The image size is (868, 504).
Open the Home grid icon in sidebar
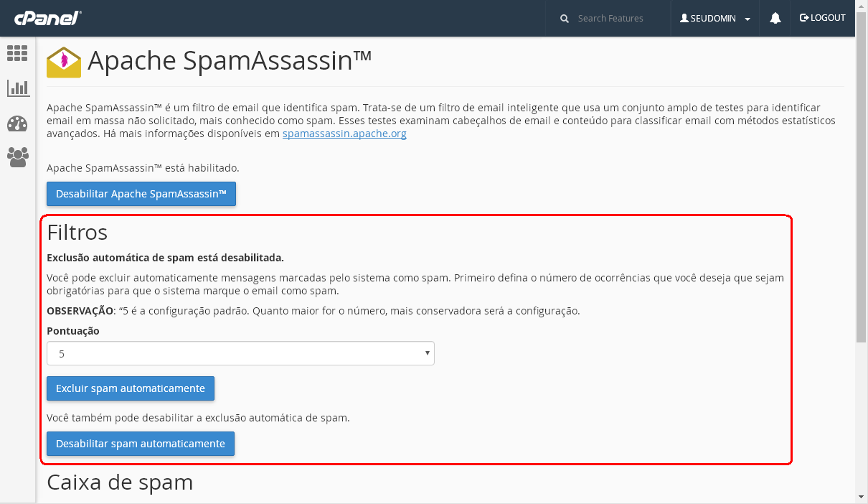point(17,53)
